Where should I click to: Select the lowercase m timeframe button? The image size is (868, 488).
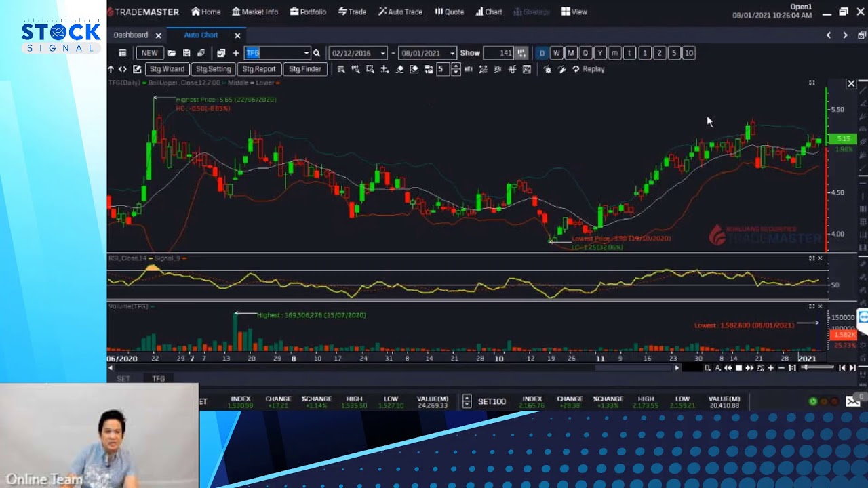click(x=614, y=53)
